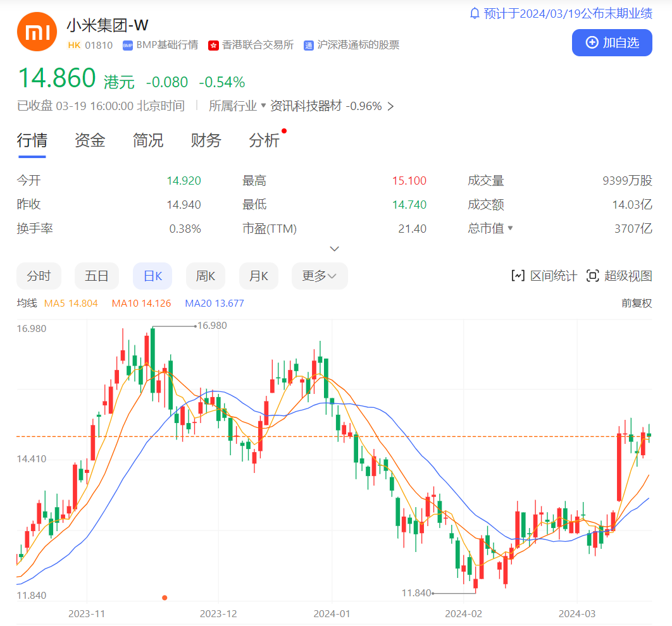Click the stock code 01810
The width and height of the screenshot is (672, 626).
pos(99,46)
